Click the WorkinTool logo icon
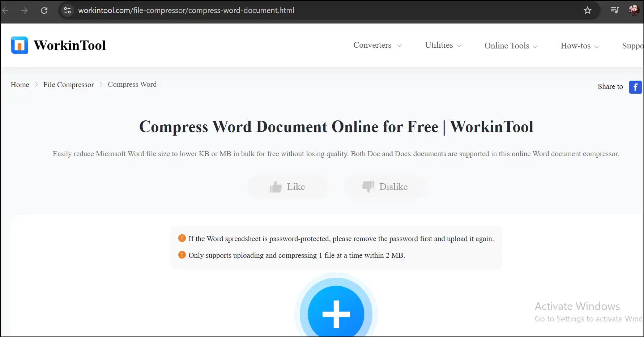 pyautogui.click(x=20, y=45)
